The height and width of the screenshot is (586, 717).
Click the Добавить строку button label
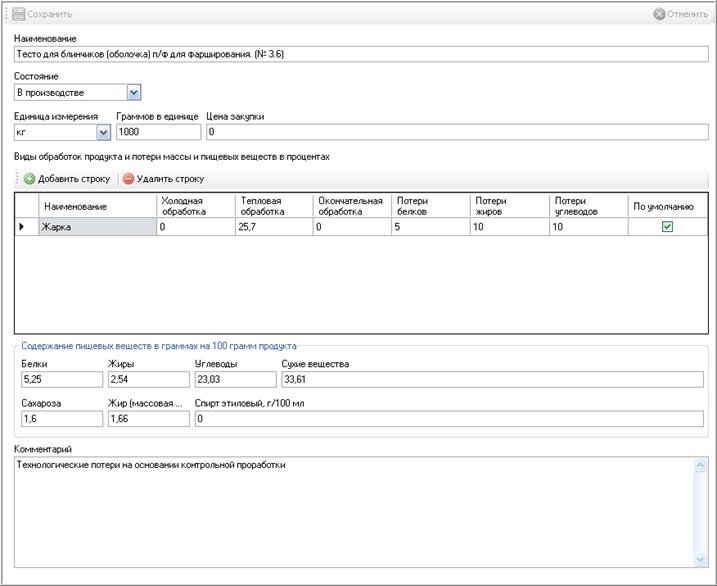(x=74, y=179)
